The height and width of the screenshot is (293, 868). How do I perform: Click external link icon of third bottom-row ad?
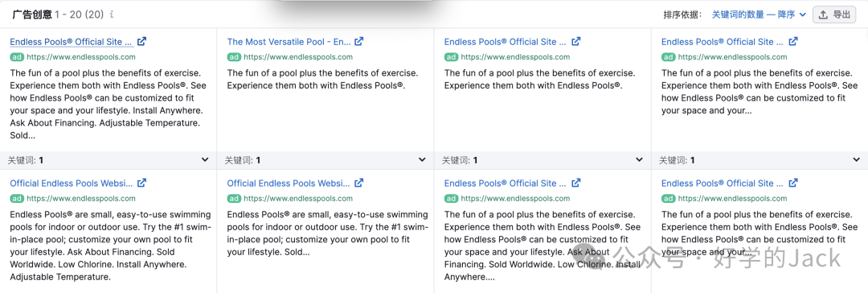click(x=576, y=183)
